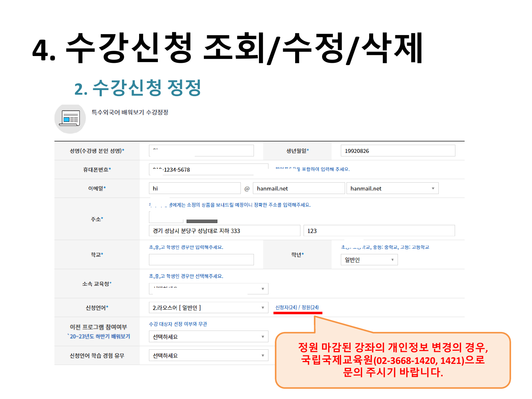Click the newspaper icon beside 특수외국어 배워보기 수강정정
Viewport: 532px width, 399px height.
tap(70, 118)
